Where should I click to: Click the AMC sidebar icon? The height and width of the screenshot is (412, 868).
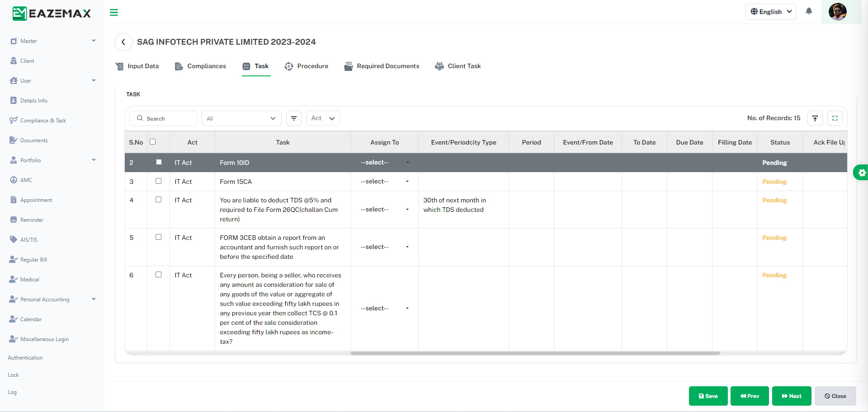point(14,180)
